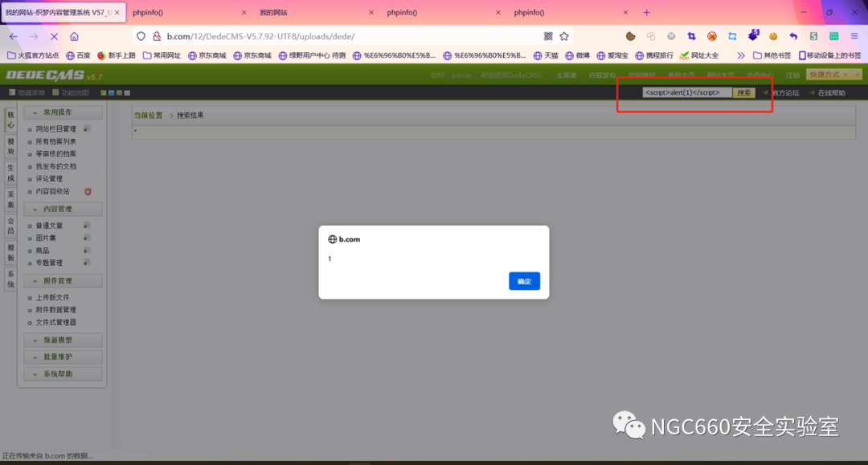Click the red icon beside 内容回收站
This screenshot has height=465, width=868.
pyautogui.click(x=88, y=191)
